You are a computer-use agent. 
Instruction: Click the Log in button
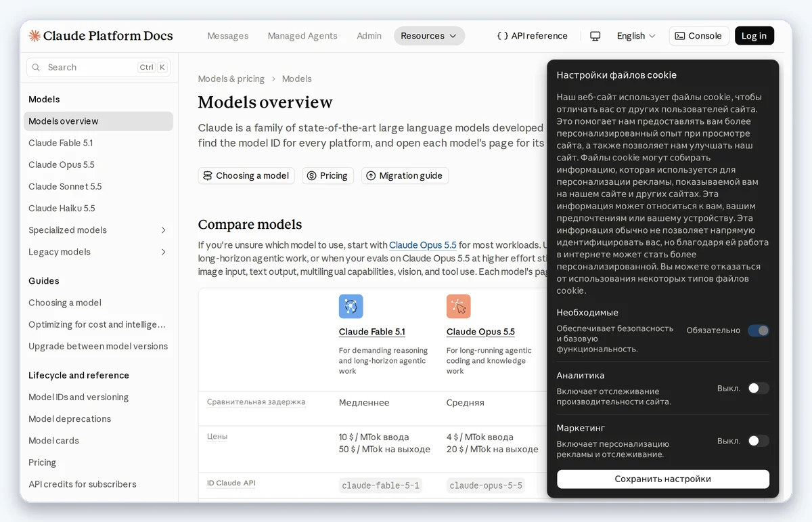[x=754, y=36]
